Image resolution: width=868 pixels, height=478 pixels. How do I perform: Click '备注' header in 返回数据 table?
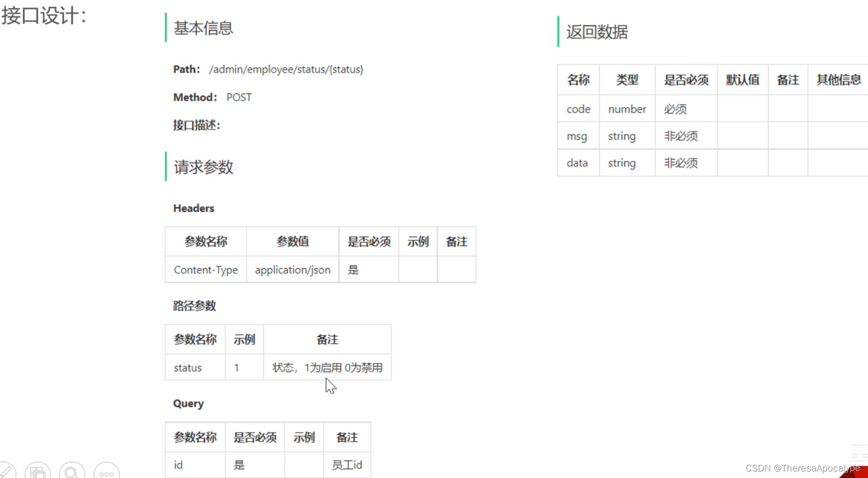pyautogui.click(x=788, y=80)
